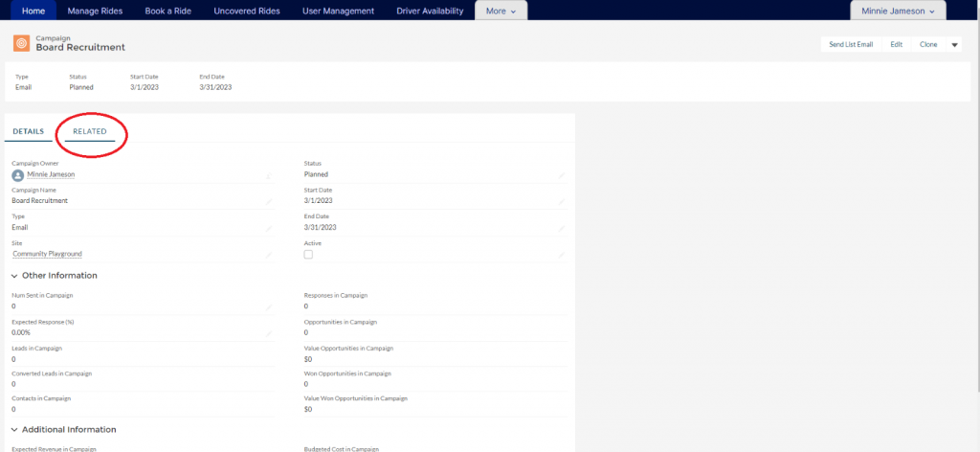
Task: Open the More navigation dropdown
Action: [x=501, y=11]
